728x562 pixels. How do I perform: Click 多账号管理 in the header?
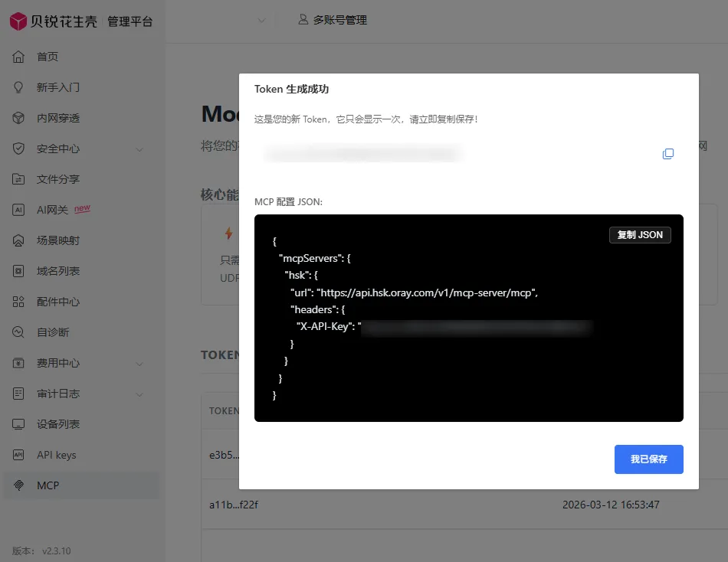coord(333,20)
